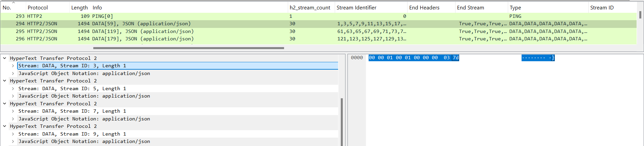Expand the Stream ID 3 DATA entry
644x146 pixels.
pos(13,66)
